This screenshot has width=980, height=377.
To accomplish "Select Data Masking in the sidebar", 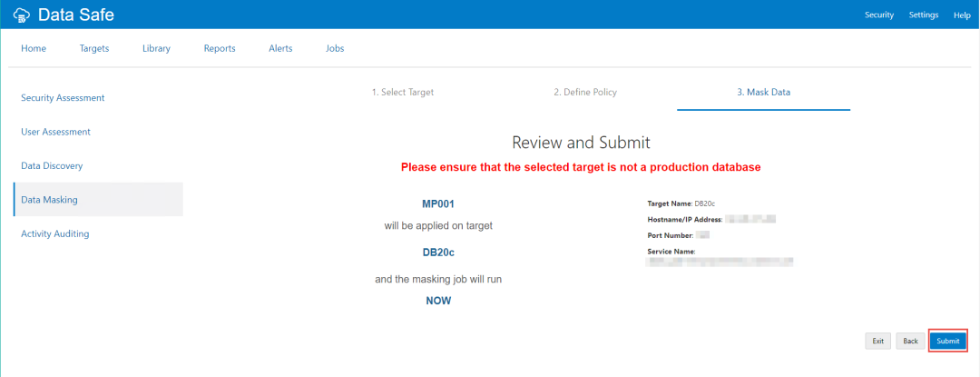I will tap(98, 200).
